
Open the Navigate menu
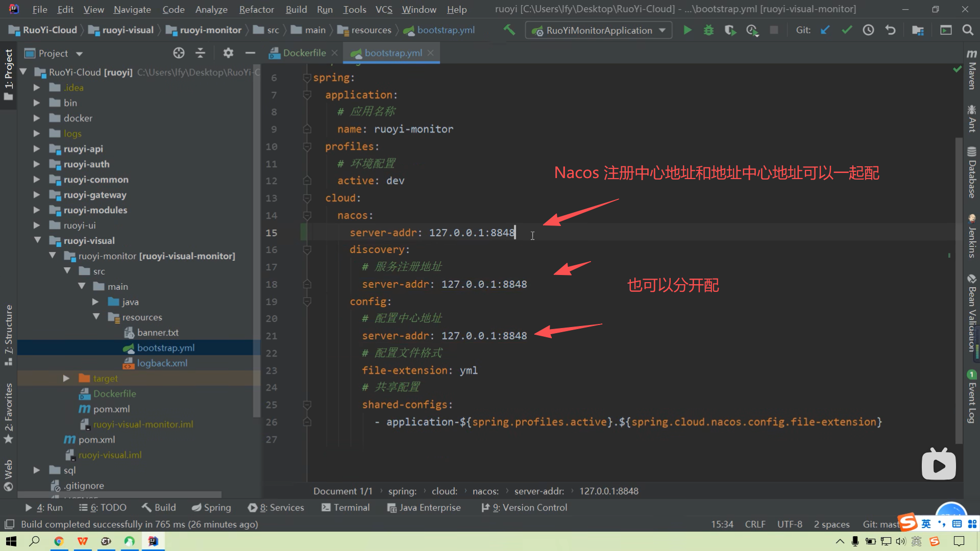(132, 9)
